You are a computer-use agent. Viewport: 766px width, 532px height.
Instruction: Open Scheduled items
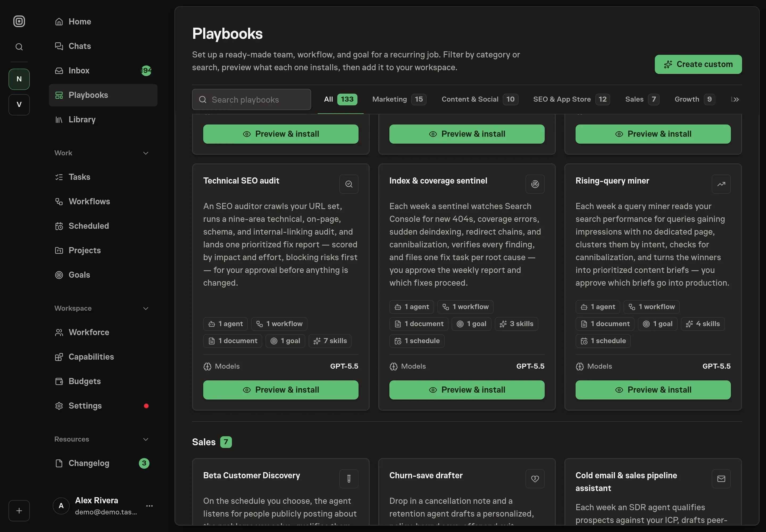coord(103,226)
